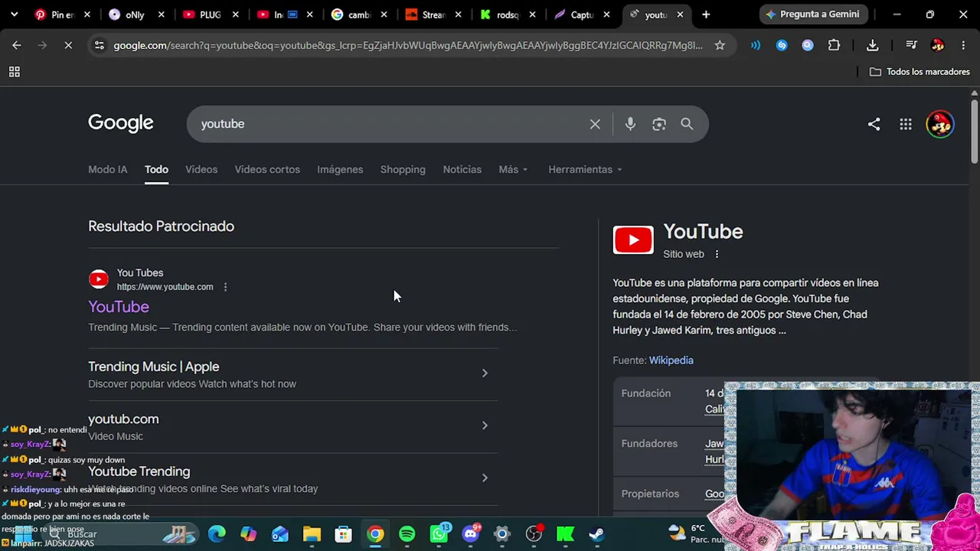980x551 pixels.
Task: Open Steam from the taskbar
Action: (x=596, y=533)
